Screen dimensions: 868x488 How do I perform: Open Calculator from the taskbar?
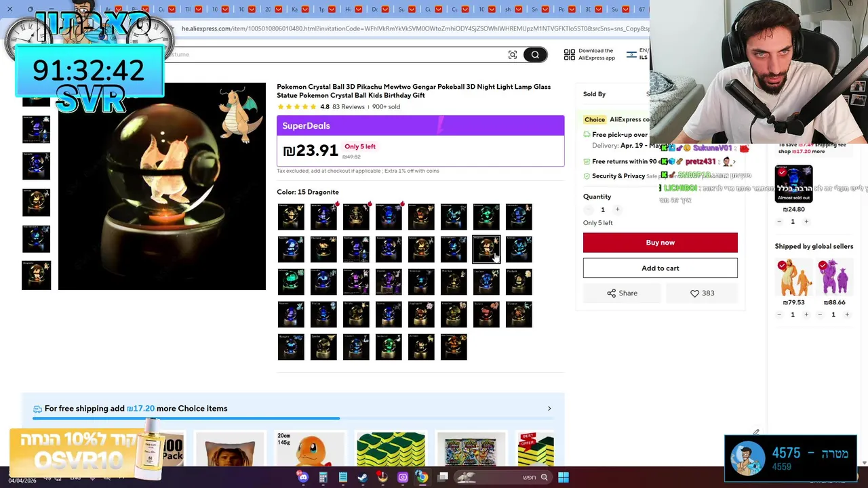[323, 477]
